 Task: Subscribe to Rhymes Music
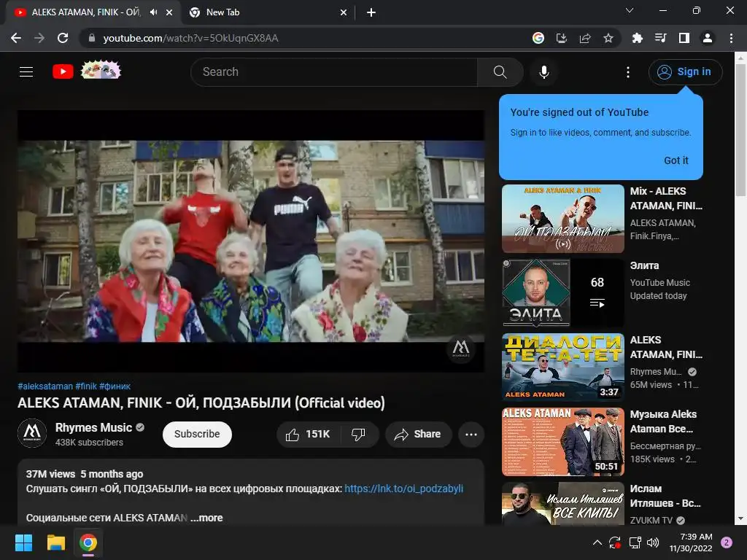coord(197,435)
